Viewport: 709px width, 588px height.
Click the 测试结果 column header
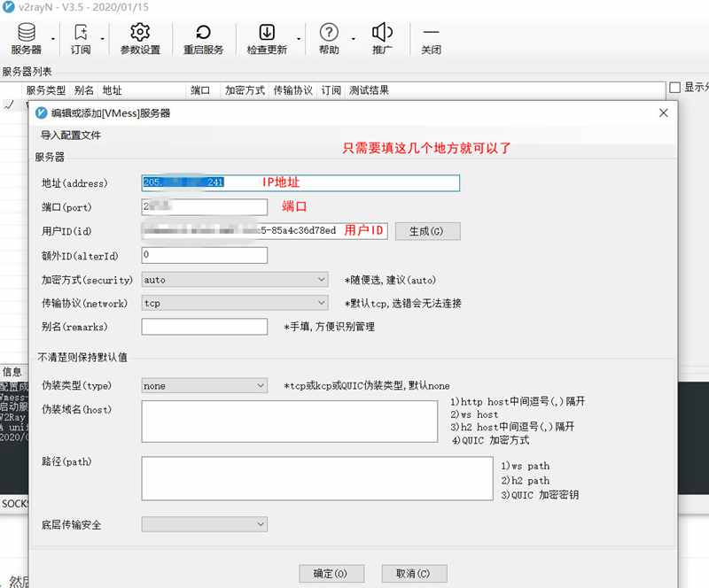(369, 90)
